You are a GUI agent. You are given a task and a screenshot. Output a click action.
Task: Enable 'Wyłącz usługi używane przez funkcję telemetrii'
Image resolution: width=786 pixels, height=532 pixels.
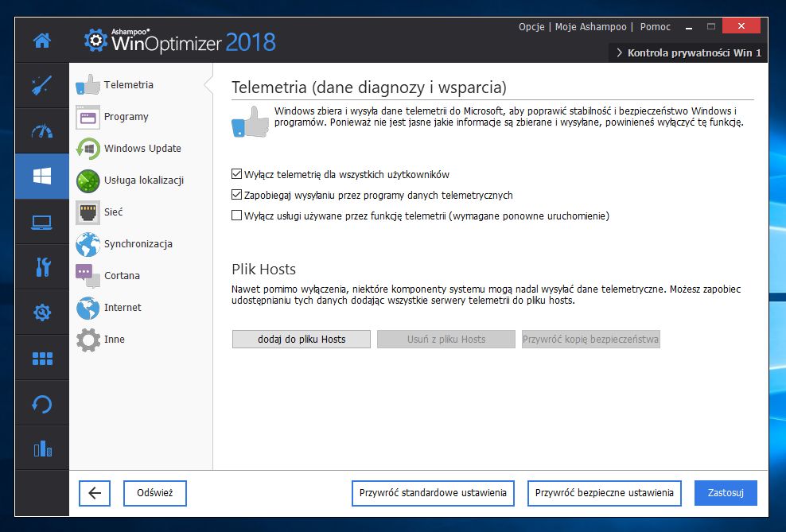click(x=236, y=216)
